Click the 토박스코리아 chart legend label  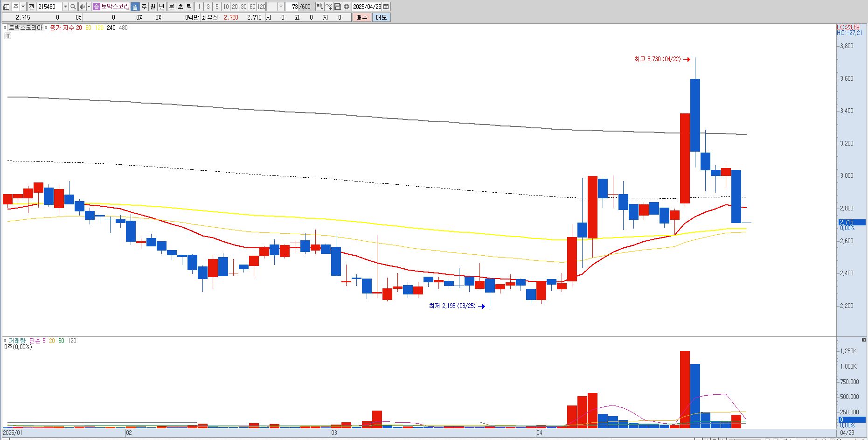pos(26,28)
